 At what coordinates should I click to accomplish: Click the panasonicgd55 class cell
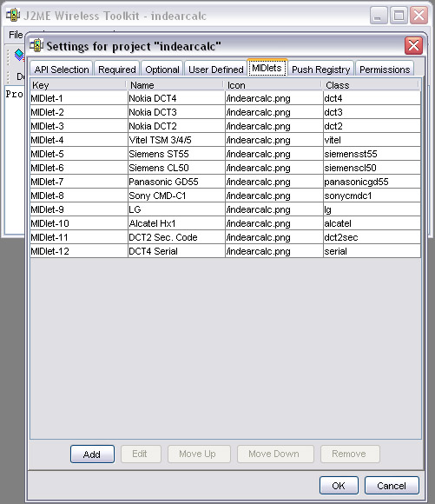click(372, 182)
